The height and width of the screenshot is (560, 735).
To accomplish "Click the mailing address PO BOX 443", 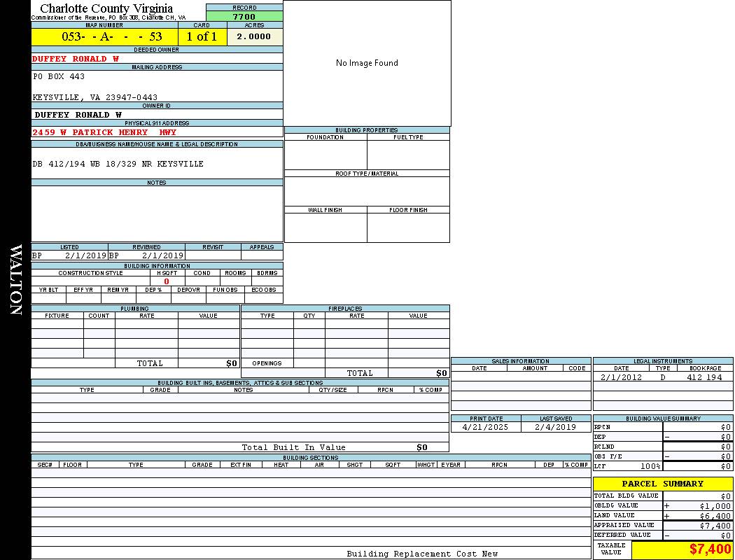I will tap(59, 76).
